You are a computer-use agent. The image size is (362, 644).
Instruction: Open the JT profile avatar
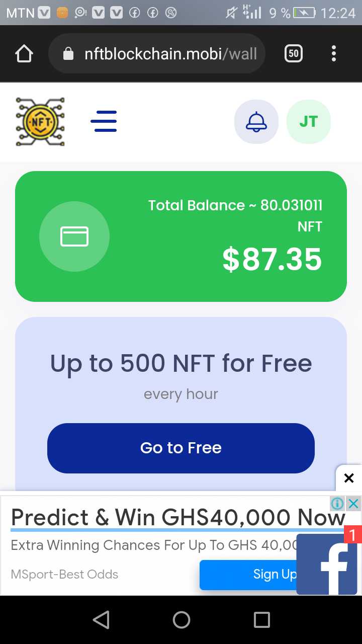(x=309, y=122)
